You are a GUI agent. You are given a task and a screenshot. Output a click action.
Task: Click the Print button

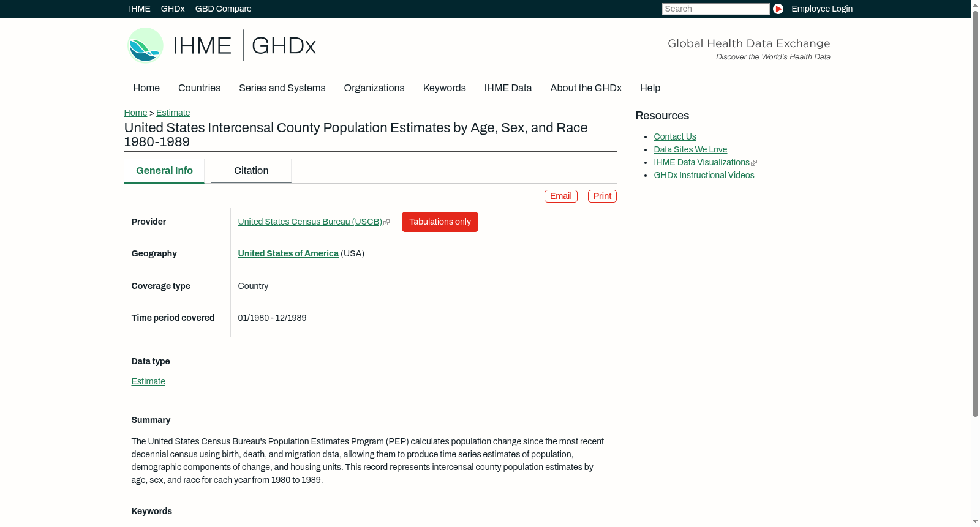pos(602,196)
